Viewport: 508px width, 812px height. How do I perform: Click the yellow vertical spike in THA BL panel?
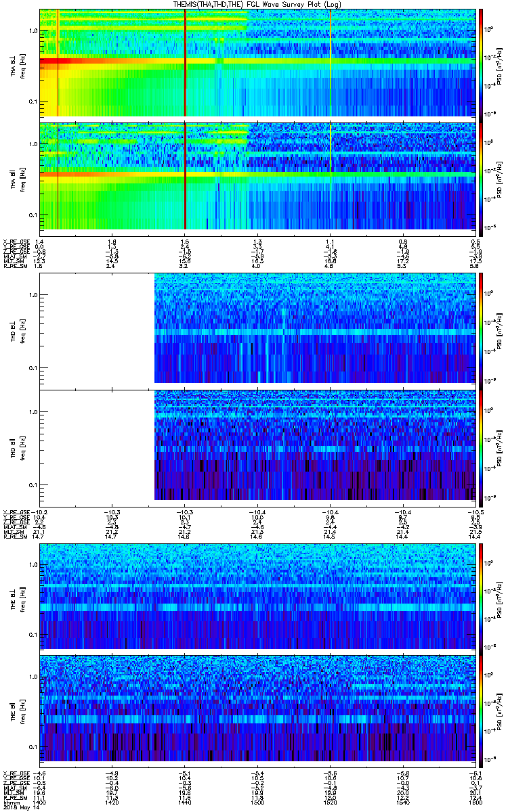coord(331,62)
